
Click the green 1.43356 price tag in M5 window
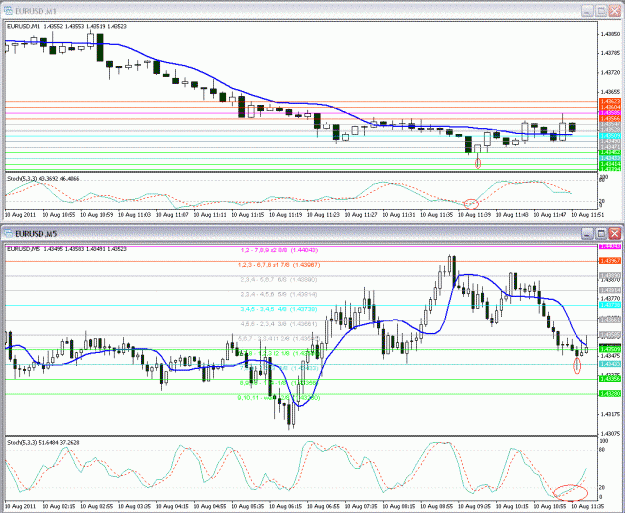point(610,379)
